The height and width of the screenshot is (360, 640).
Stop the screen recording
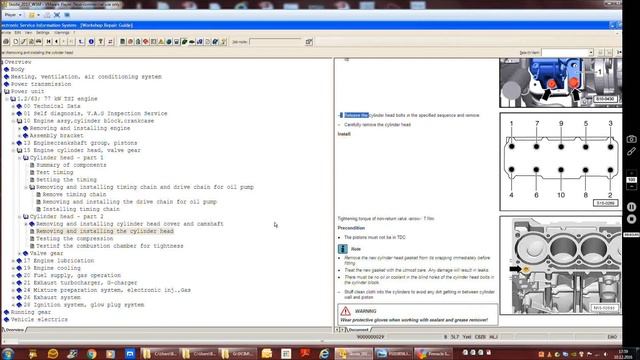(631, 219)
